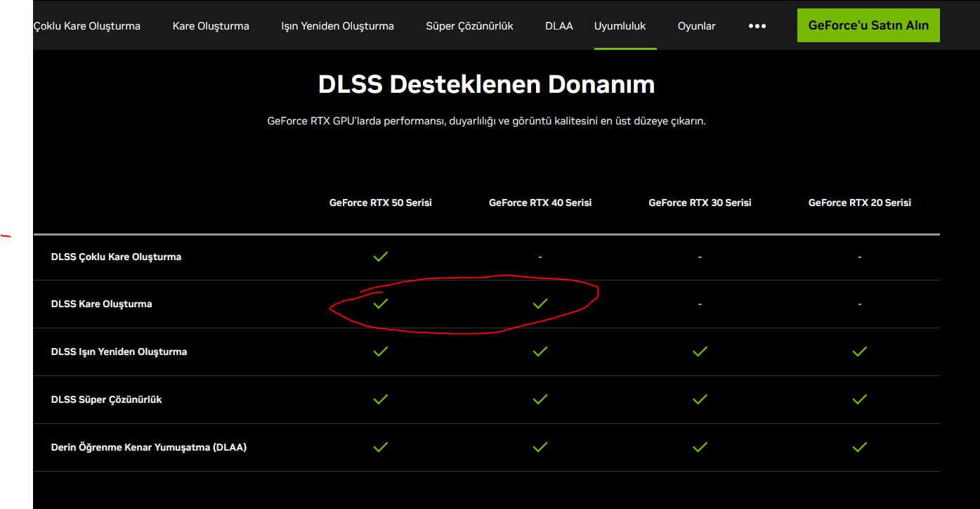This screenshot has height=509, width=980.
Task: Open the Oyunlar tab
Action: (696, 26)
